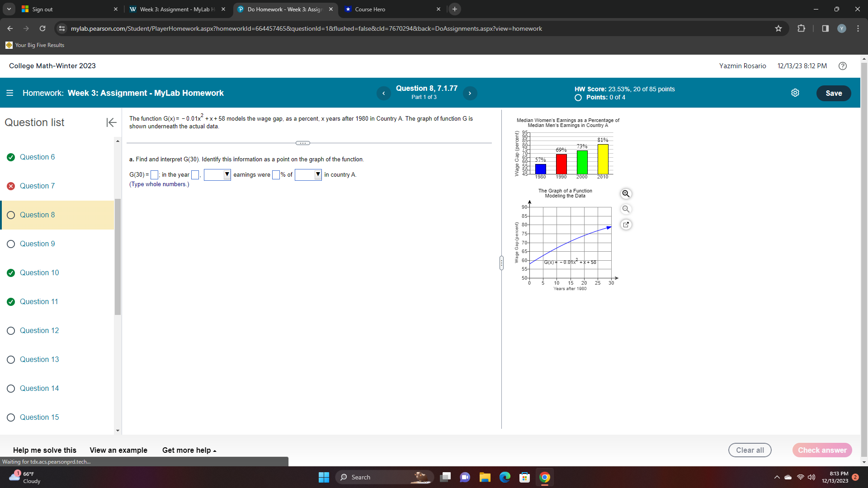This screenshot has width=868, height=488.
Task: Click Help me solve this
Action: click(x=45, y=450)
